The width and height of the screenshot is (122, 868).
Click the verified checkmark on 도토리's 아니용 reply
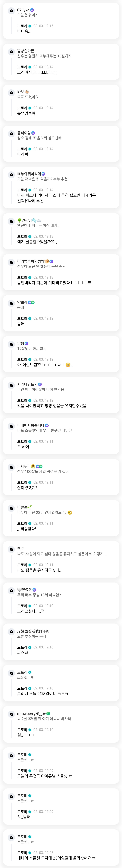point(30,26)
